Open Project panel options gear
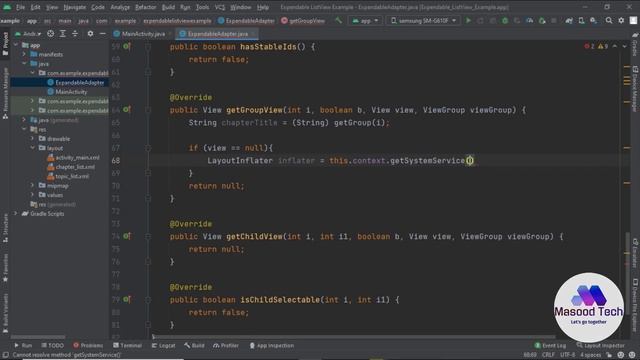Image resolution: width=640 pixels, height=360 pixels. [x=90, y=33]
